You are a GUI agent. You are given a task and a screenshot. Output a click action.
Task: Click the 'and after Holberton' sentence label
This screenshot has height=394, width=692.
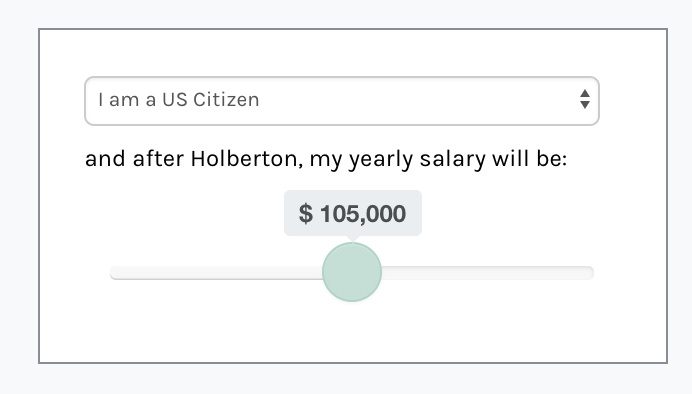coord(326,159)
